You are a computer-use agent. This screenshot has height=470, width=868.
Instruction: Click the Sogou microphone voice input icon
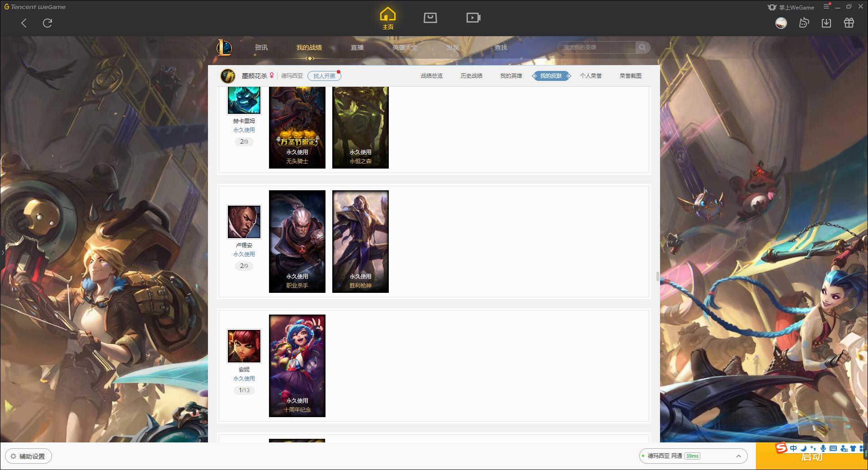823,448
